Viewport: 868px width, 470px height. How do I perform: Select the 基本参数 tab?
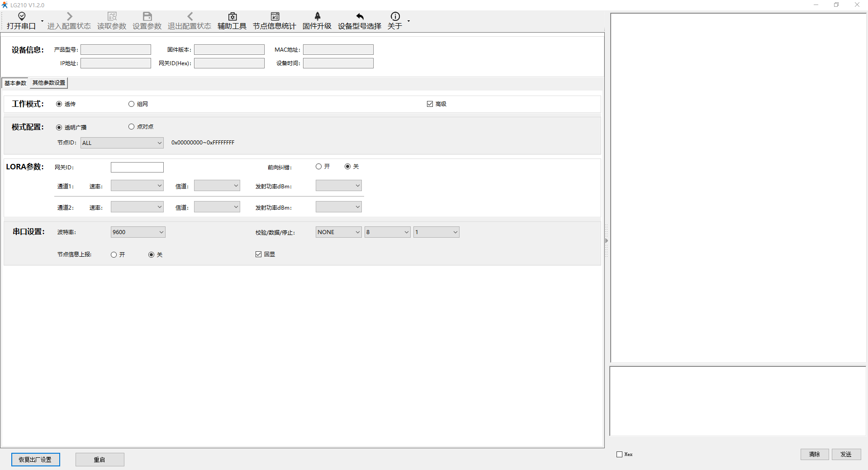15,83
